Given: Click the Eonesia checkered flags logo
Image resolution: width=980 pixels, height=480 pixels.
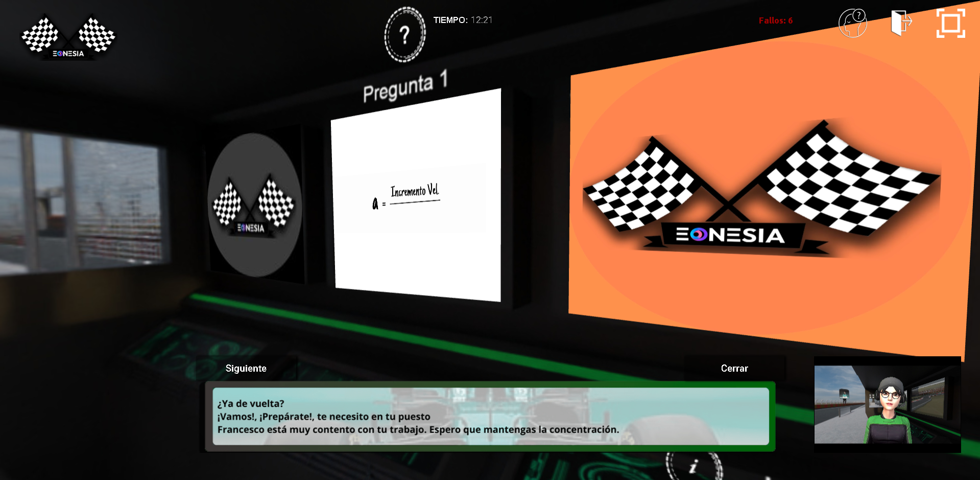Looking at the screenshot, I should [x=68, y=37].
